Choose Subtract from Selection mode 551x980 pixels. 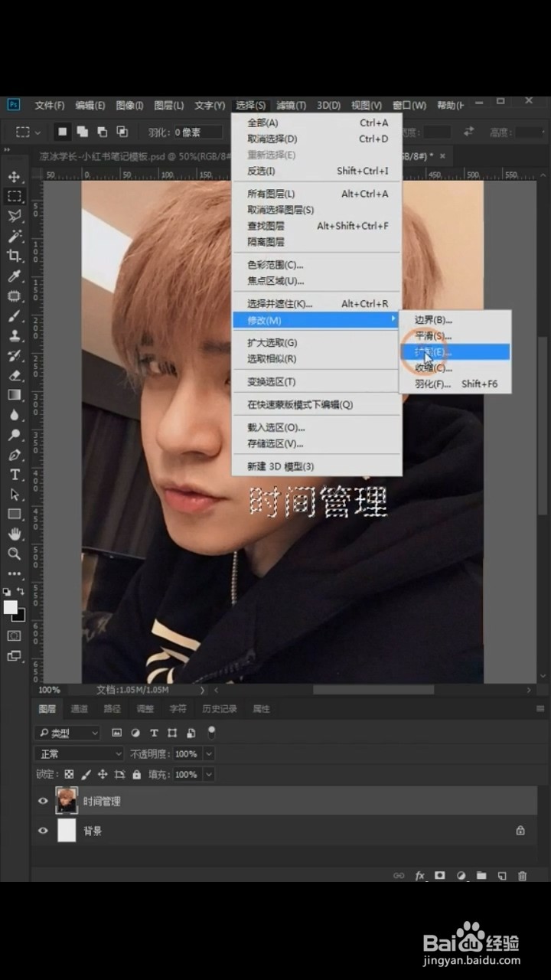103,132
